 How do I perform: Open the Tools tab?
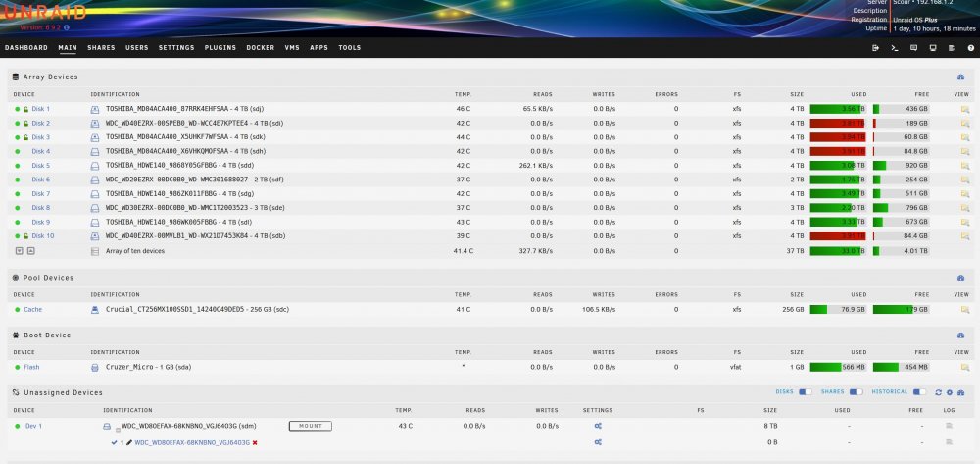350,47
